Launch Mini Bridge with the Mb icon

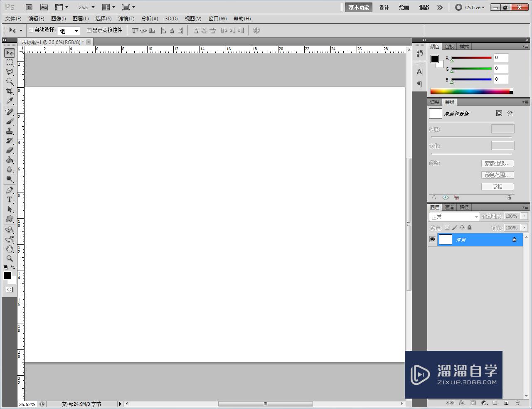[44, 7]
